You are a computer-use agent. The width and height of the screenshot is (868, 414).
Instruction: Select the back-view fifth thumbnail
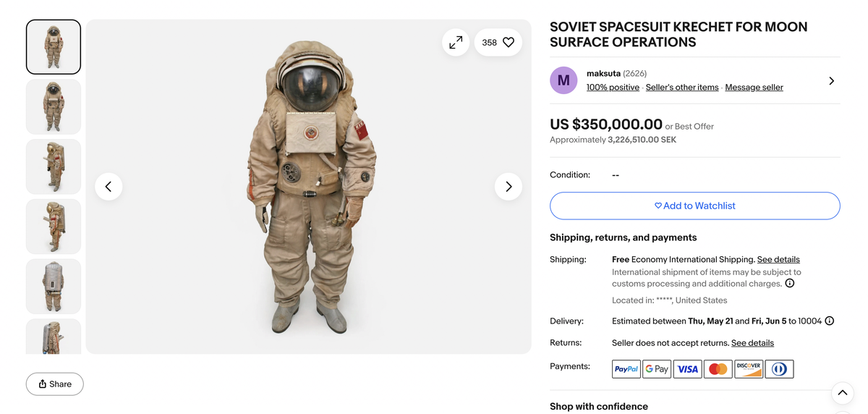point(54,286)
